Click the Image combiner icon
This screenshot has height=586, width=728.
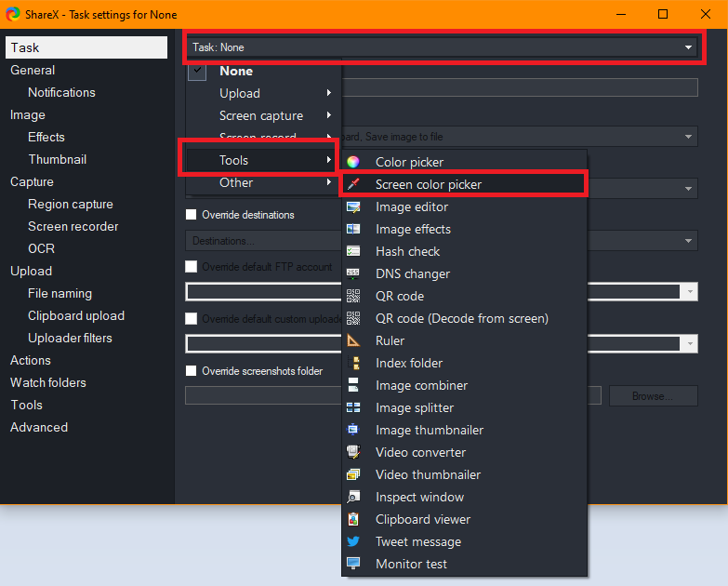click(x=353, y=385)
